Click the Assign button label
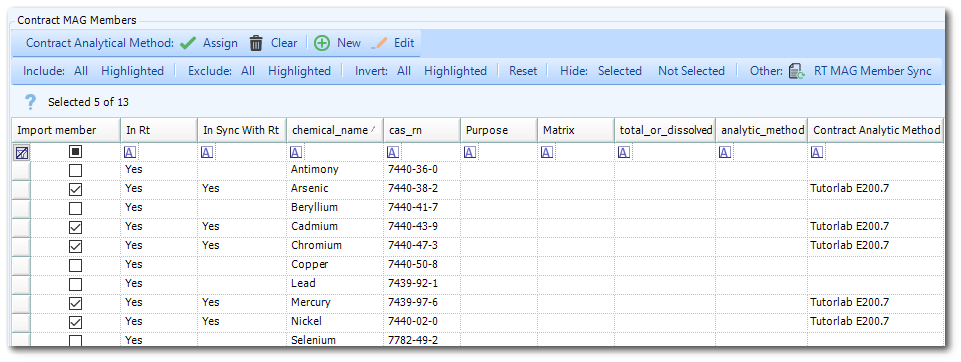This screenshot has width=961, height=362. point(220,43)
